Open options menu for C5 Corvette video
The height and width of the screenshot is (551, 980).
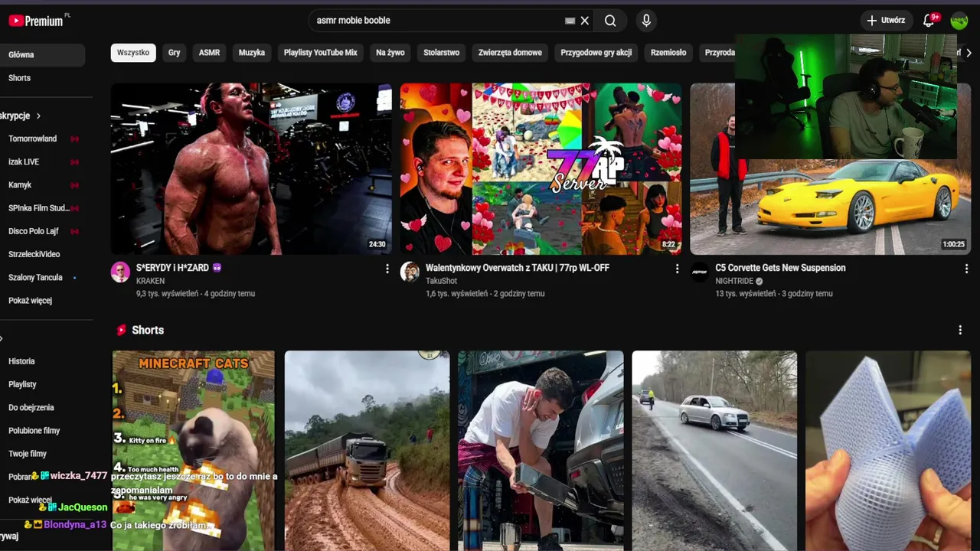(x=966, y=269)
